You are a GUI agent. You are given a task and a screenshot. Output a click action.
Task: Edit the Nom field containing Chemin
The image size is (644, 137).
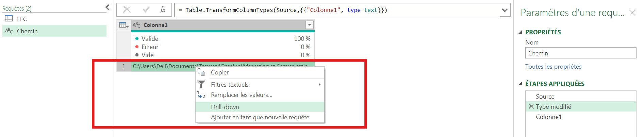click(x=581, y=53)
